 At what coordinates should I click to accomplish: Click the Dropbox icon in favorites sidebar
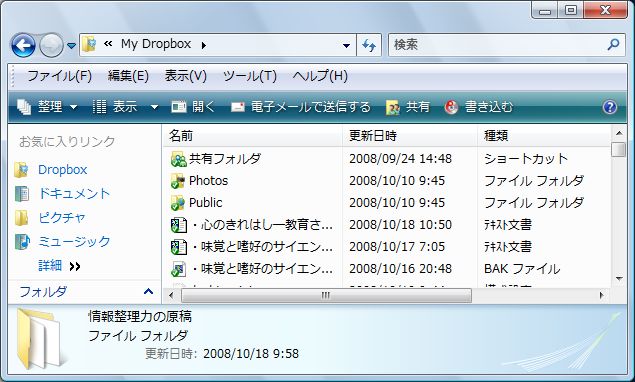(x=21, y=170)
